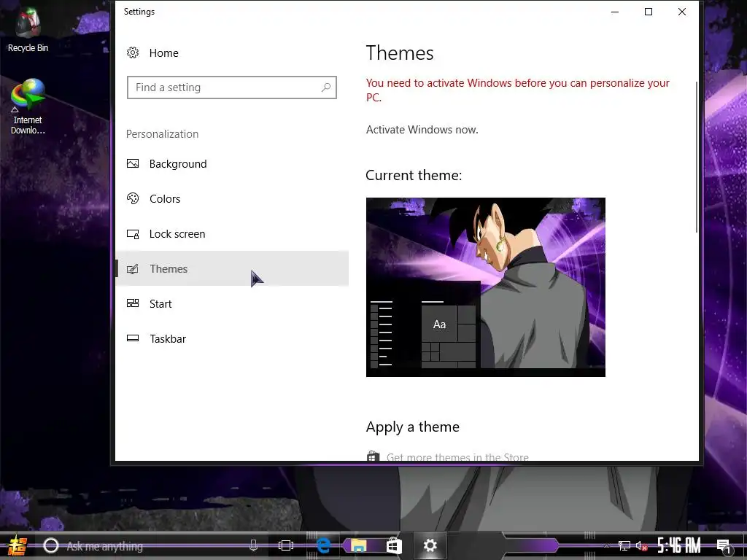Open the Store from taskbar
The image size is (747, 560).
(394, 545)
